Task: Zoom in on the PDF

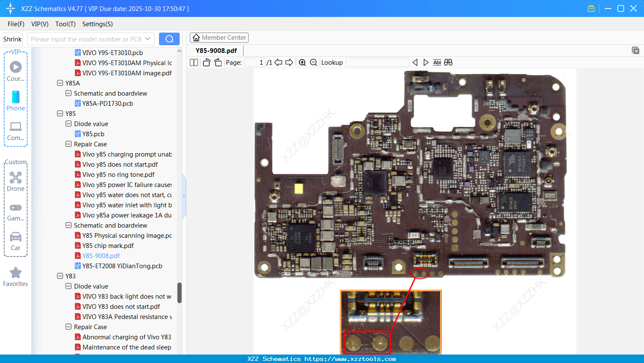Action: [x=302, y=62]
